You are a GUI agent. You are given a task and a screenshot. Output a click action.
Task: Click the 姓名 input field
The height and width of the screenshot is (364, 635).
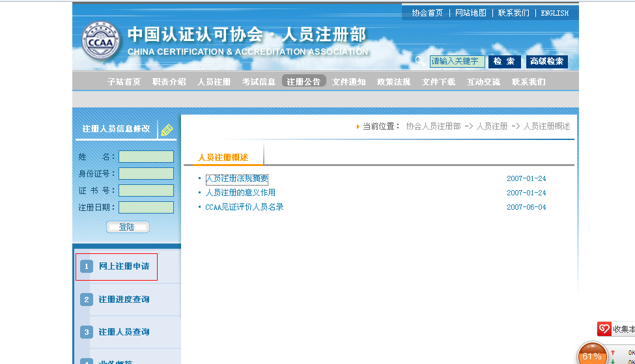(x=146, y=157)
